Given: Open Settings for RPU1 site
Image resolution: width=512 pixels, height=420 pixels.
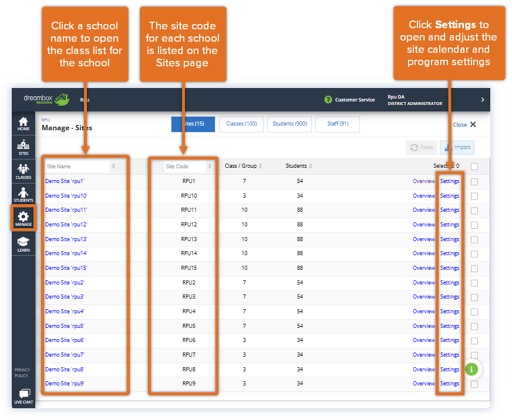Looking at the screenshot, I should click(x=450, y=181).
